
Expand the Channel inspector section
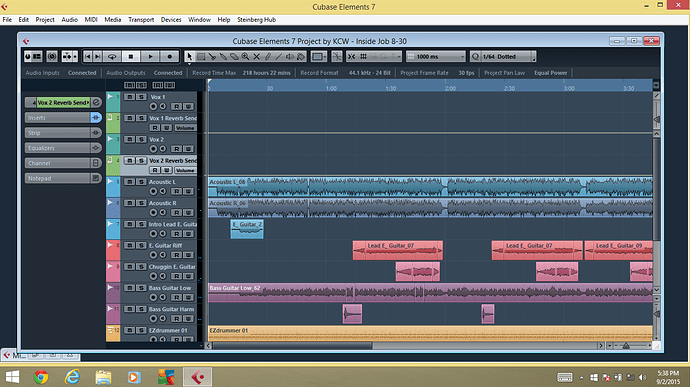coord(58,163)
